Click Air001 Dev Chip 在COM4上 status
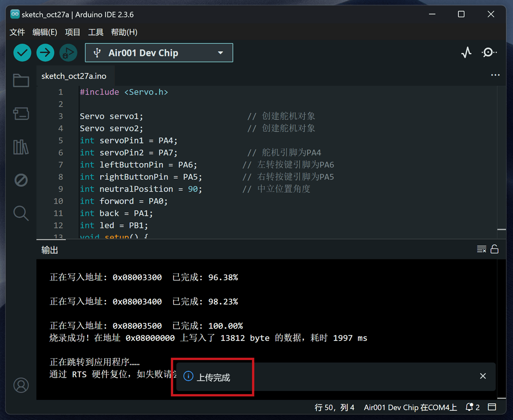Viewport: 513px width, 420px height. click(x=410, y=408)
